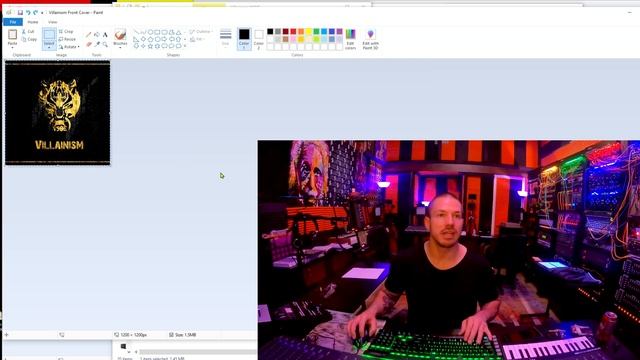Image resolution: width=640 pixels, height=360 pixels.
Task: Select the Color picker eyedropper tool
Action: pos(97,44)
